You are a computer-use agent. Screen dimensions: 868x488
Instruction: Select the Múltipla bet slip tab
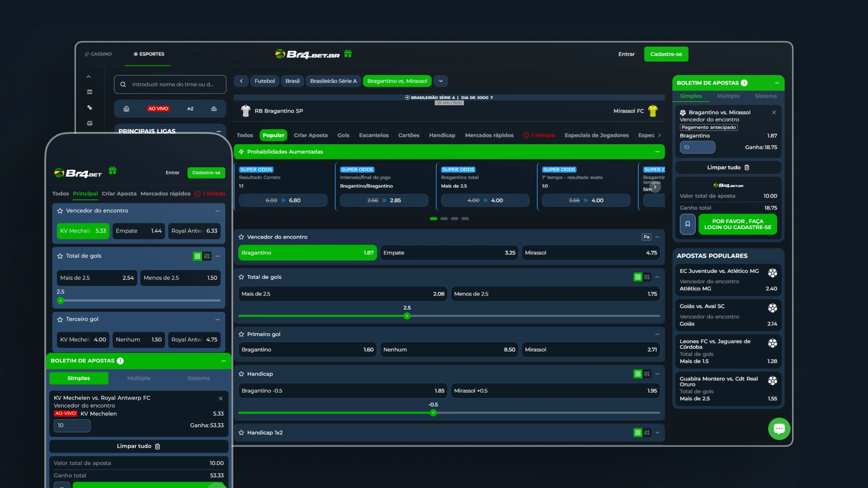(x=728, y=96)
